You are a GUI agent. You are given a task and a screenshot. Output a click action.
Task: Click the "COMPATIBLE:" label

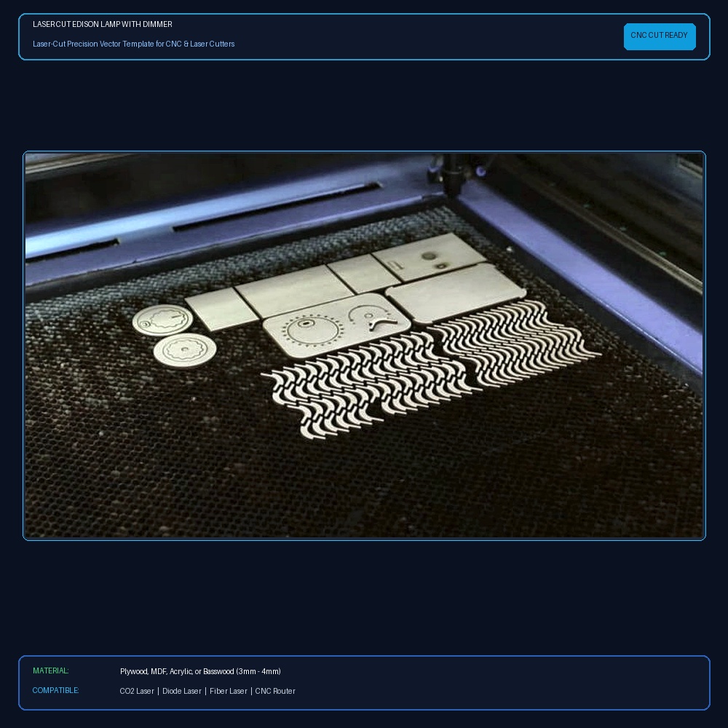(56, 690)
